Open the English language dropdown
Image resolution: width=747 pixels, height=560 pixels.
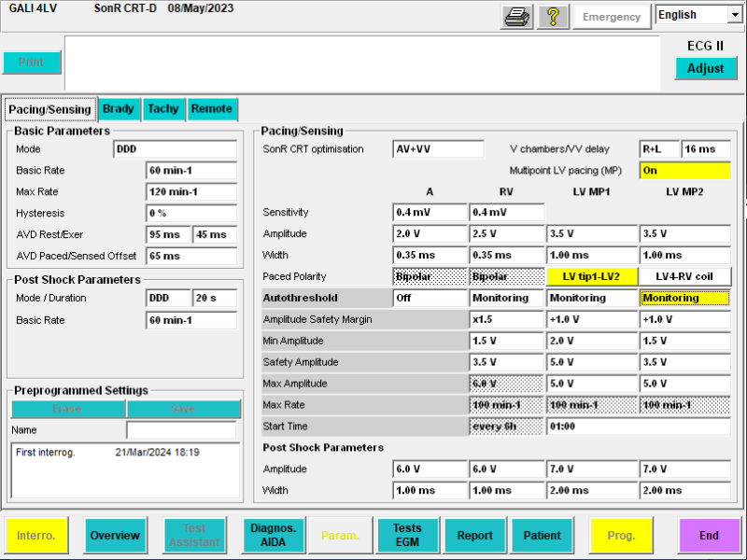698,14
